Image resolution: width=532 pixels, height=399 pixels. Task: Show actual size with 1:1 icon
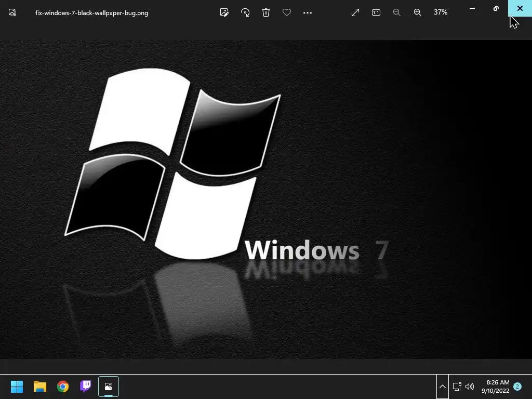[376, 12]
